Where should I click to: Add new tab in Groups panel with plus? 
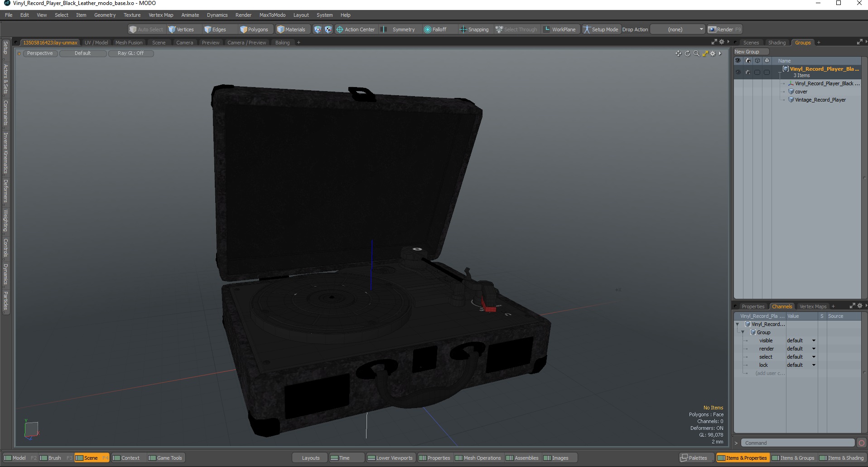819,43
